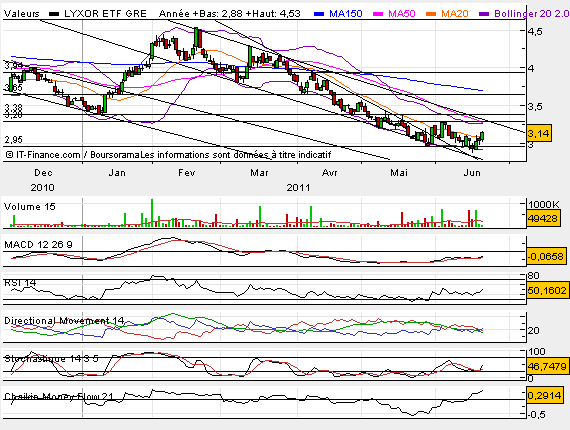Click the 1000K volume axis label
570x430 pixels.
click(544, 205)
